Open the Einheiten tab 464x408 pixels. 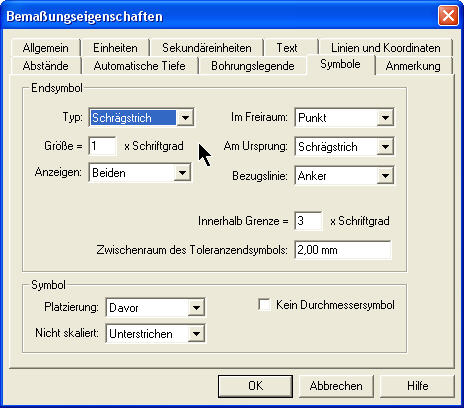(x=115, y=48)
